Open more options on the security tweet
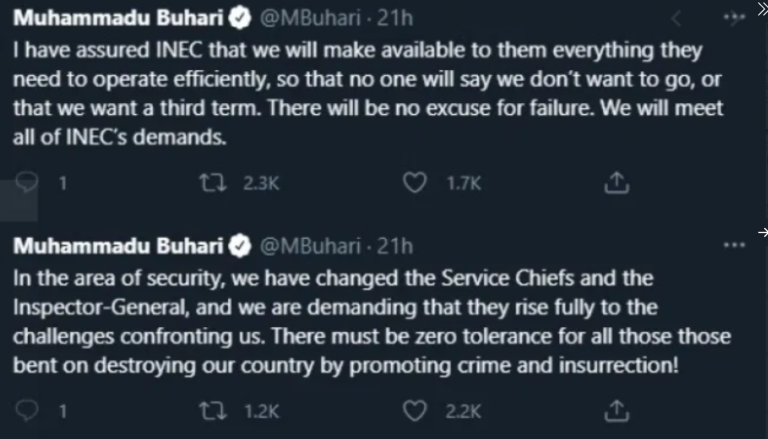Viewport: 768px width, 439px height. [734, 245]
